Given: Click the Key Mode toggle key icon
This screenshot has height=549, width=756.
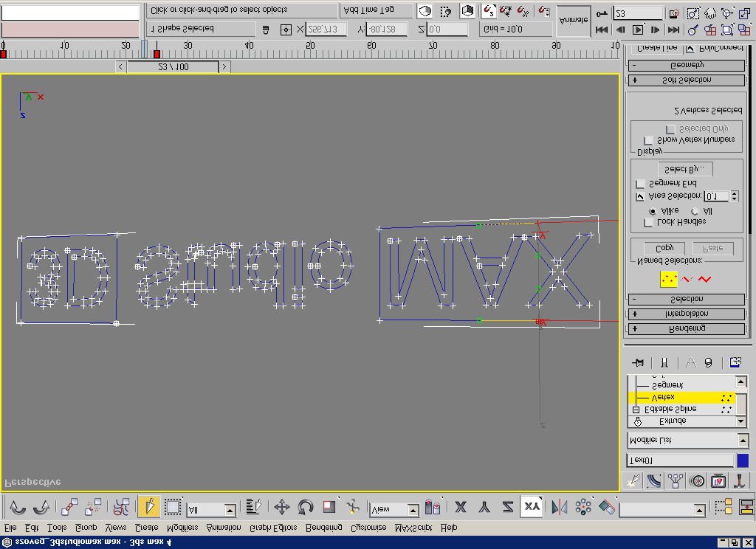Looking at the screenshot, I should click(x=601, y=13).
